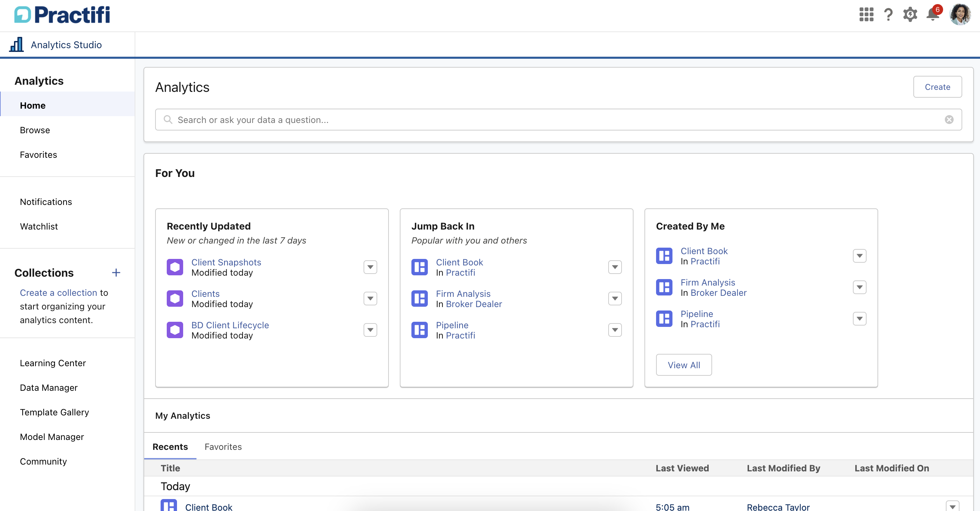Open dropdown for Client Book in Jump Back In
Screen dimensions: 980x511
coord(615,267)
